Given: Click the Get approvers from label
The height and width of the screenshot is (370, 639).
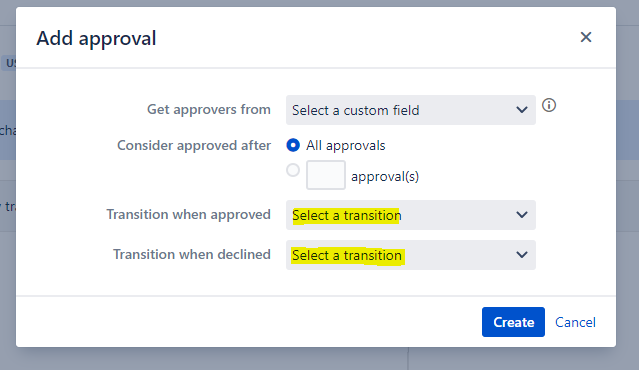Looking at the screenshot, I should 209,109.
